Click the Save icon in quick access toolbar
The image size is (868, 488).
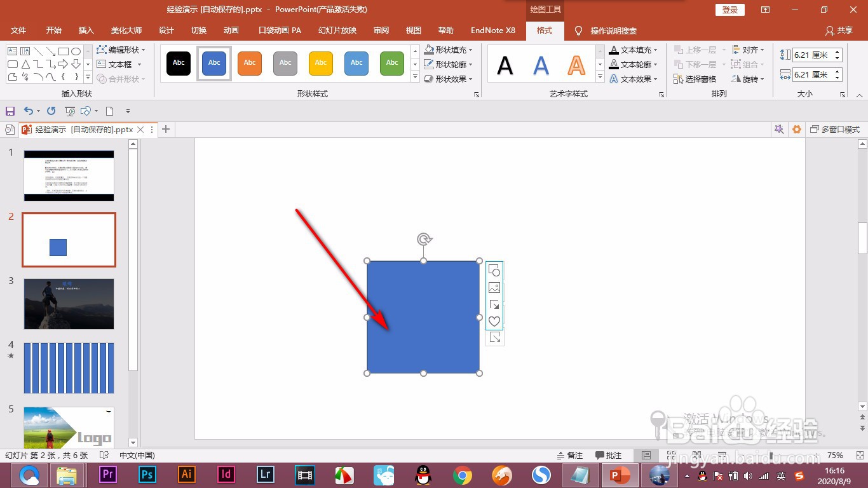(x=10, y=111)
